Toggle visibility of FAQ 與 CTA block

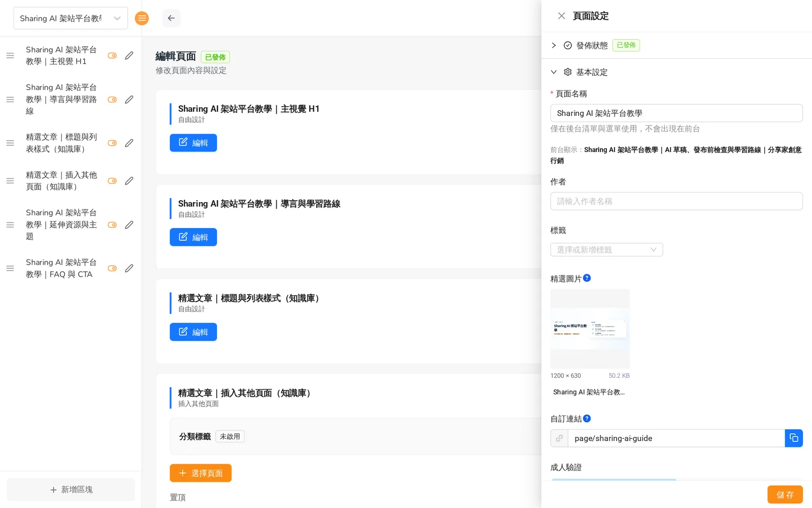(112, 268)
